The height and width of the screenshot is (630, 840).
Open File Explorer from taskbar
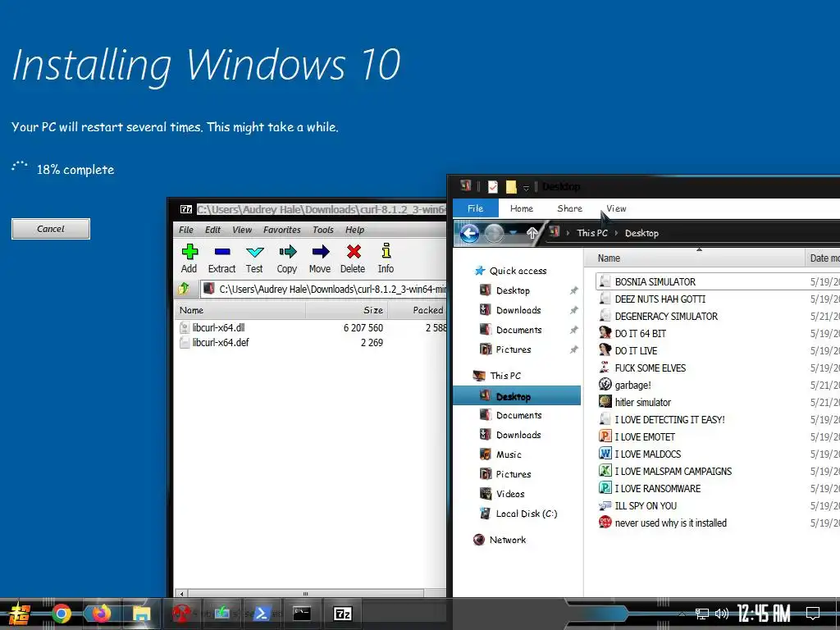(141, 614)
